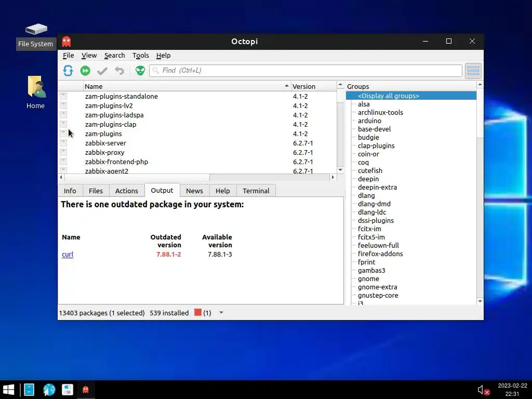This screenshot has width=532, height=399.
Task: Select the zam-plugins package row
Action: [x=197, y=134]
